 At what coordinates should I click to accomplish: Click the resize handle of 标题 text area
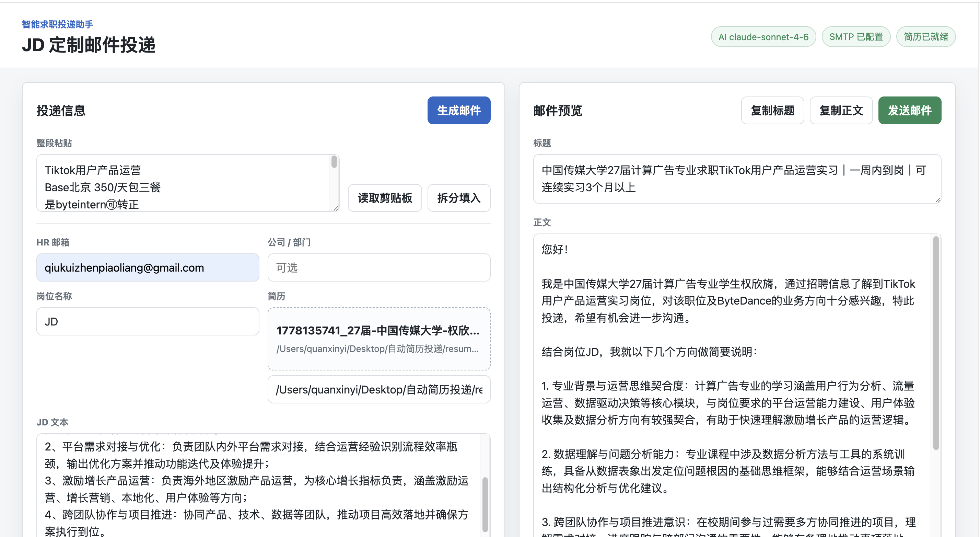click(x=938, y=200)
